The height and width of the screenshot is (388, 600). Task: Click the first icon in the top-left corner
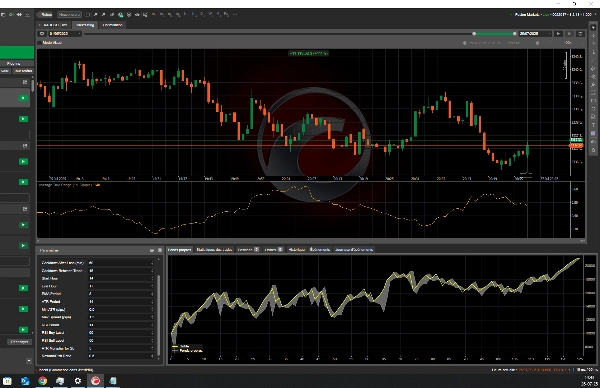[x=3, y=15]
